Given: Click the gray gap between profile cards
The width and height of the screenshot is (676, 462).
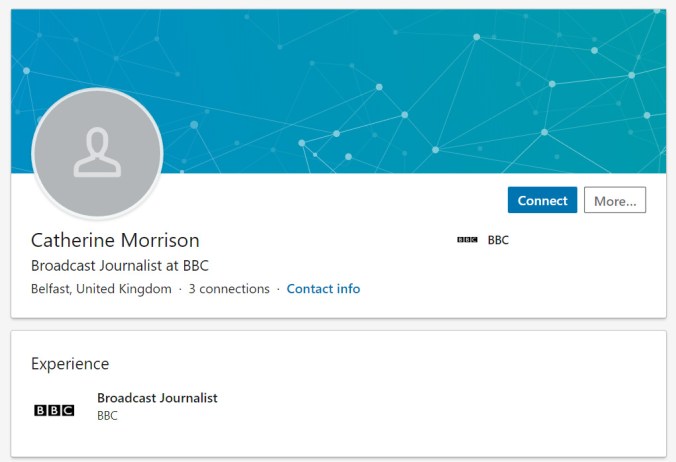Looking at the screenshot, I should (x=338, y=325).
